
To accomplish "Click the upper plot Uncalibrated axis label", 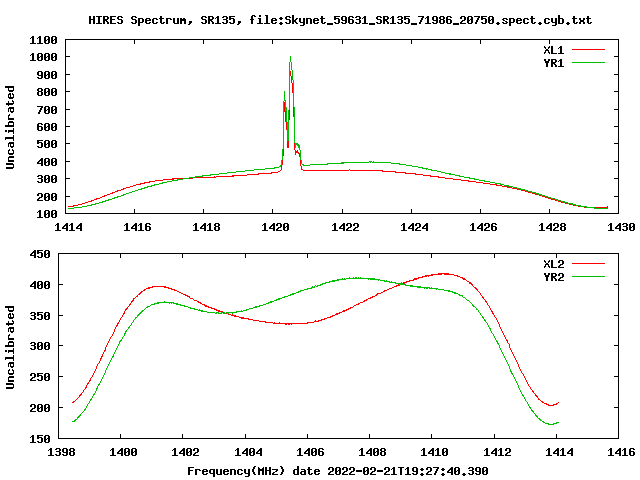I will point(10,127).
